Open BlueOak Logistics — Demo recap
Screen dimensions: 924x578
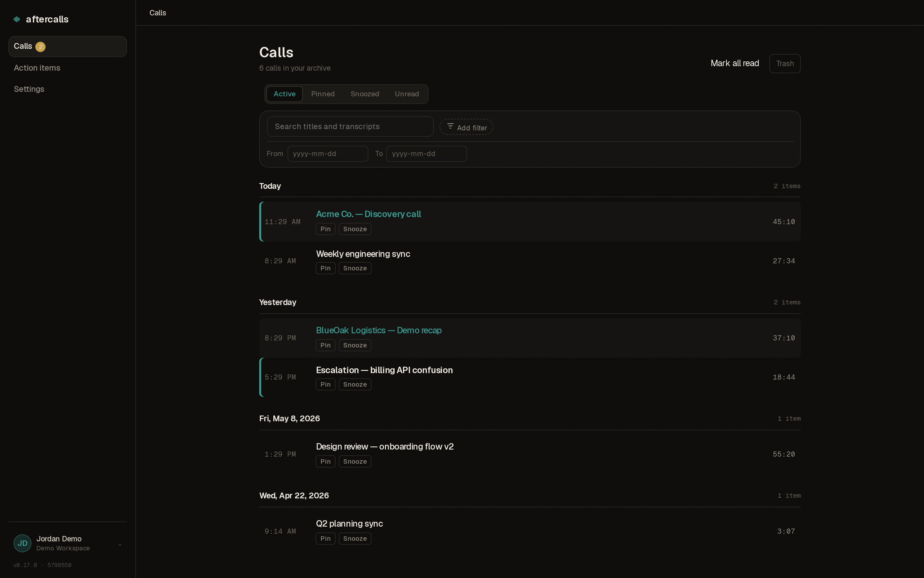tap(378, 330)
